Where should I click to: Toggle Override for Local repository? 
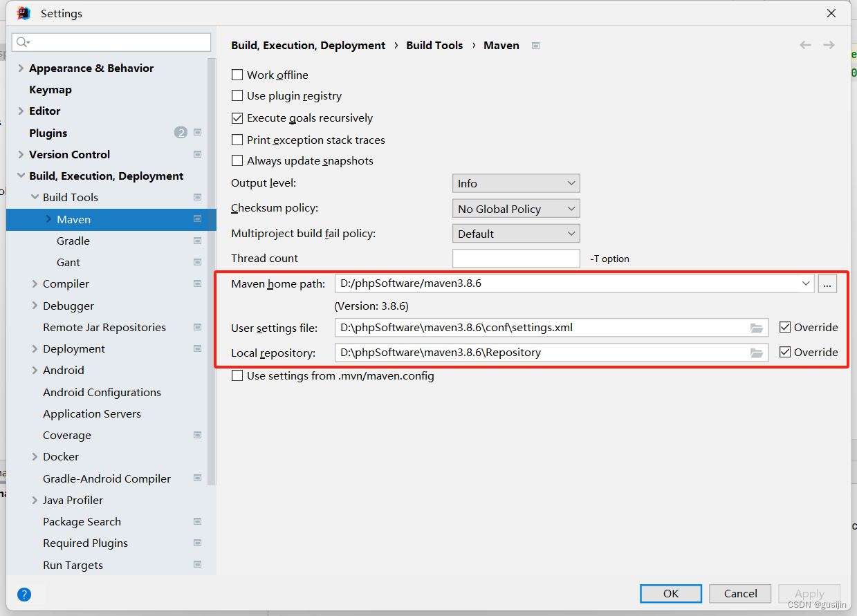point(785,353)
